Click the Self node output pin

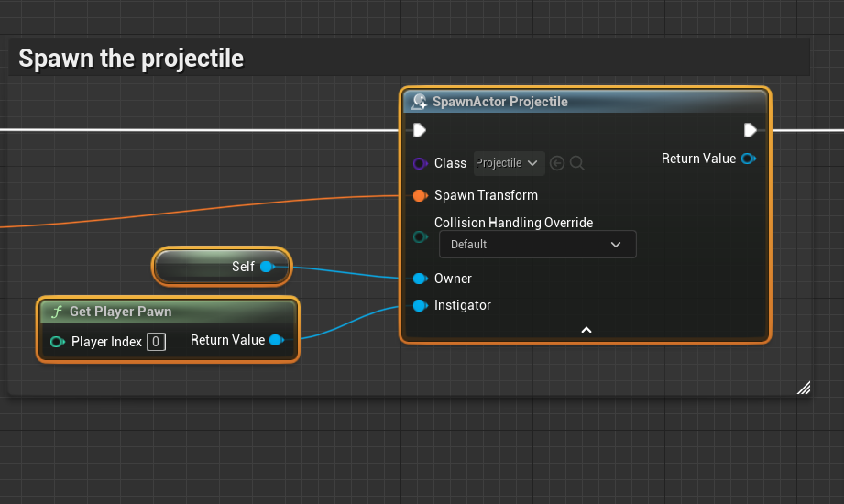(x=267, y=267)
